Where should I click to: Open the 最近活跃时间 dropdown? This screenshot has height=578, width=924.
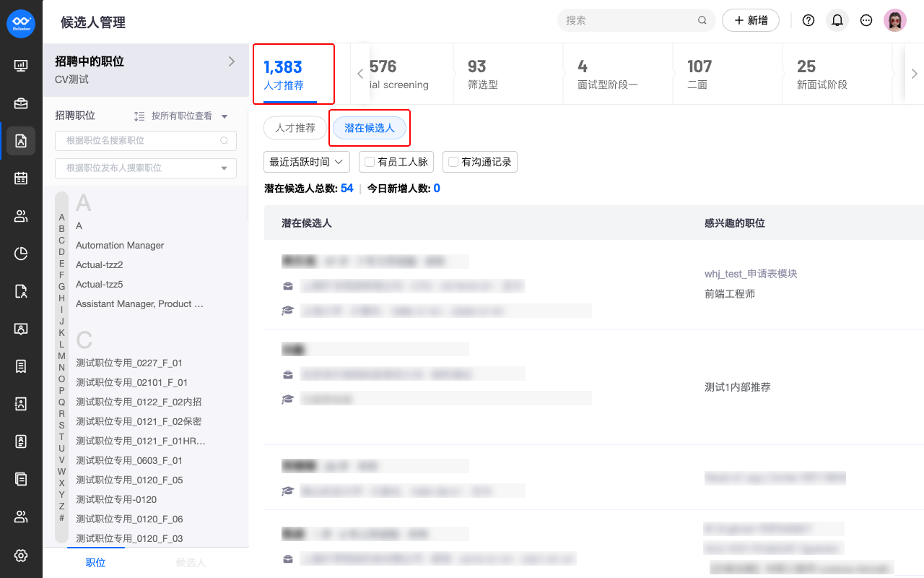[307, 162]
